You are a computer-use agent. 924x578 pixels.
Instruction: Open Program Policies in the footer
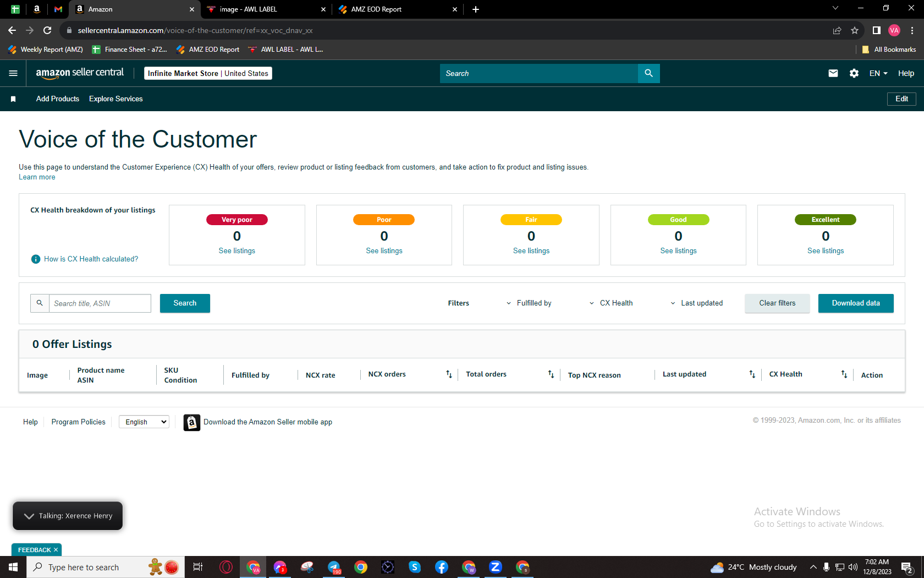point(78,422)
